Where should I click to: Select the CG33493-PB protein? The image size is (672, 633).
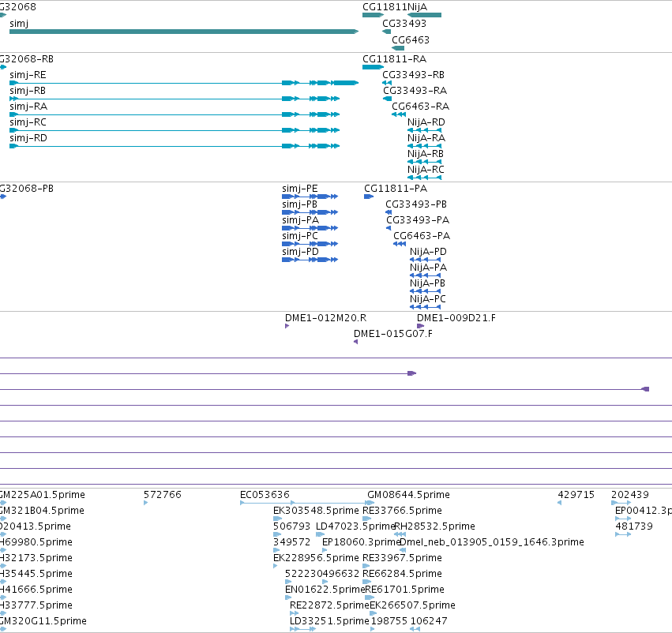pos(389,212)
